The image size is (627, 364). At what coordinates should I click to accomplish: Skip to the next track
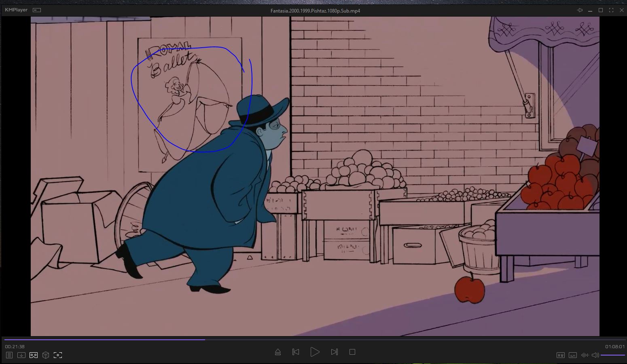(x=334, y=352)
